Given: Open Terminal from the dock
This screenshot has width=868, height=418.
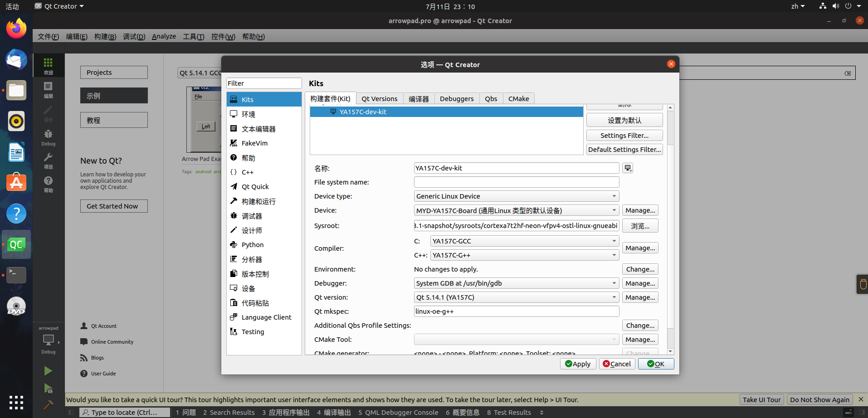Looking at the screenshot, I should [x=16, y=275].
